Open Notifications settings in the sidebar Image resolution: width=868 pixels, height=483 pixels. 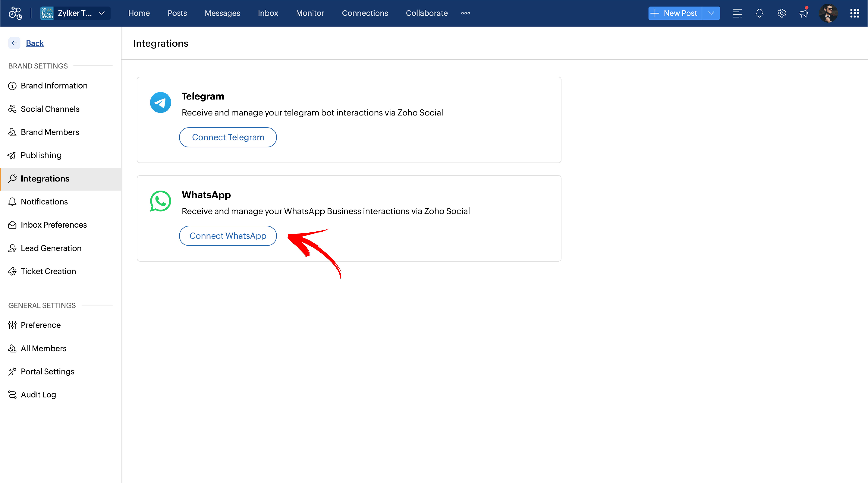pos(61,202)
